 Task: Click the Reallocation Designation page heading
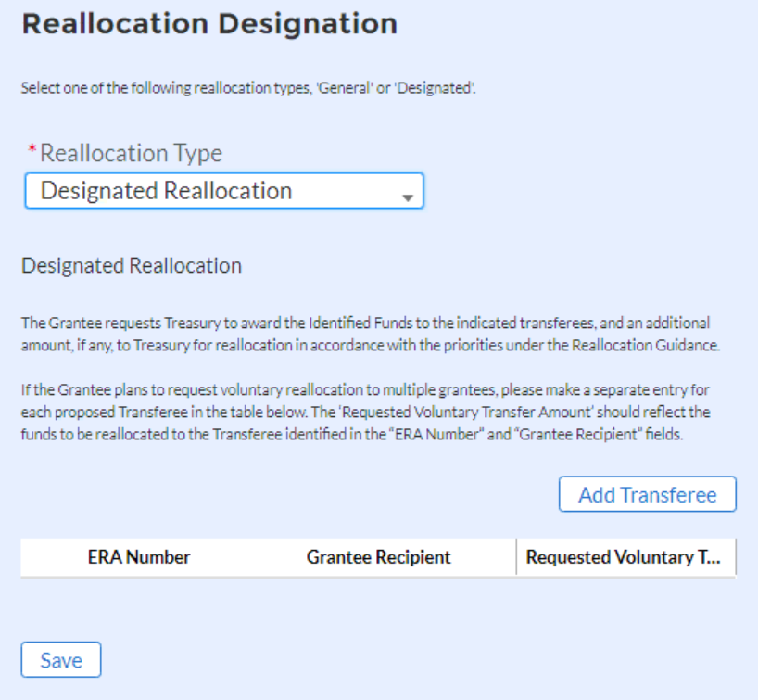[209, 24]
